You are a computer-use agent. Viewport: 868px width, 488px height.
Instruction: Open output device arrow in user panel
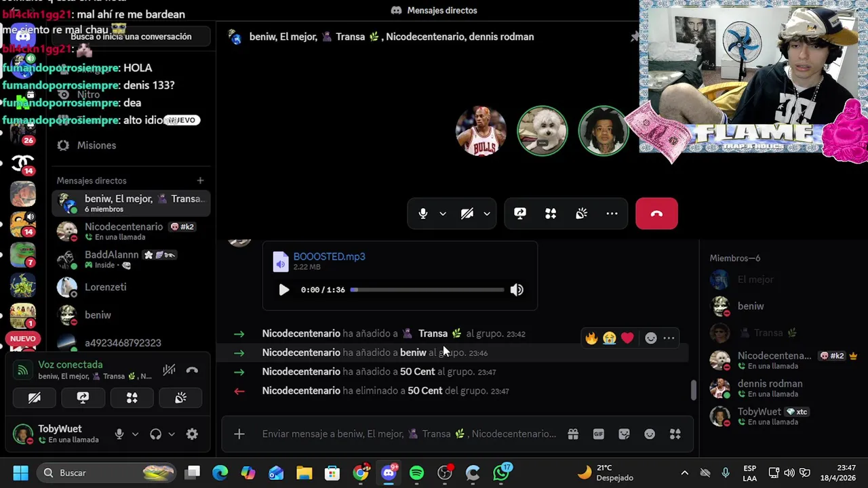(x=172, y=434)
